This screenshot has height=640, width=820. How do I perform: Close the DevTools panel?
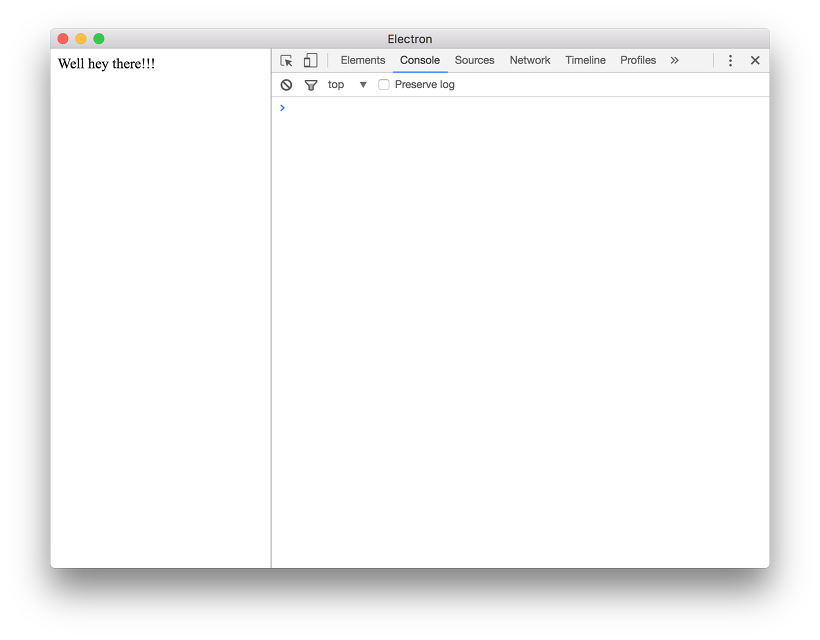[755, 61]
